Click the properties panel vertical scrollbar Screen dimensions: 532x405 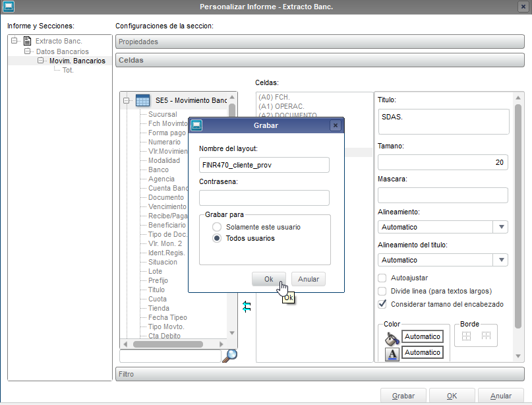click(517, 216)
